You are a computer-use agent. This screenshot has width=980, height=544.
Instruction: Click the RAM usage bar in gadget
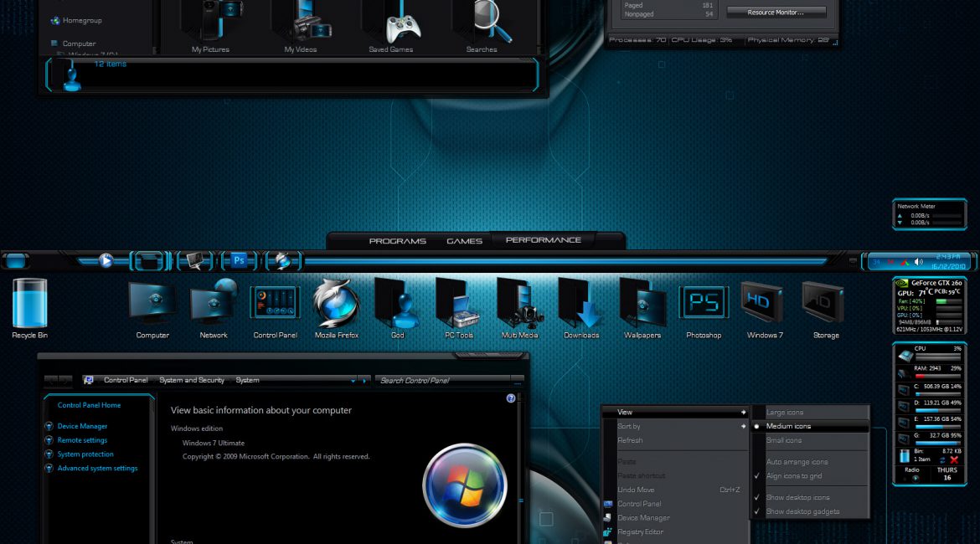(937, 376)
